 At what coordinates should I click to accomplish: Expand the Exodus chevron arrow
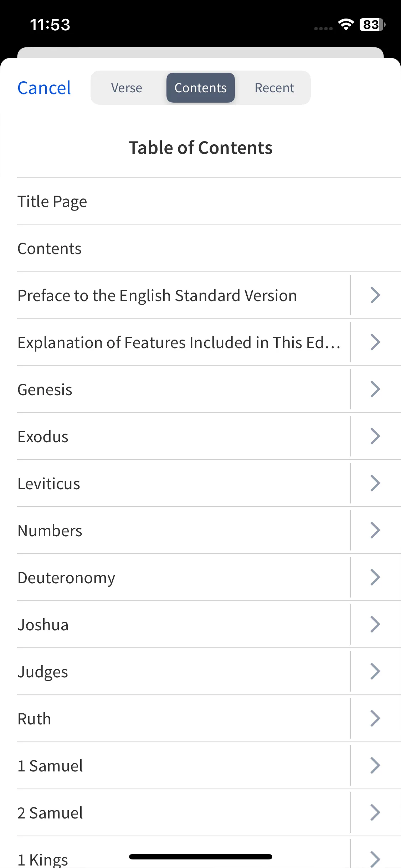(x=375, y=436)
